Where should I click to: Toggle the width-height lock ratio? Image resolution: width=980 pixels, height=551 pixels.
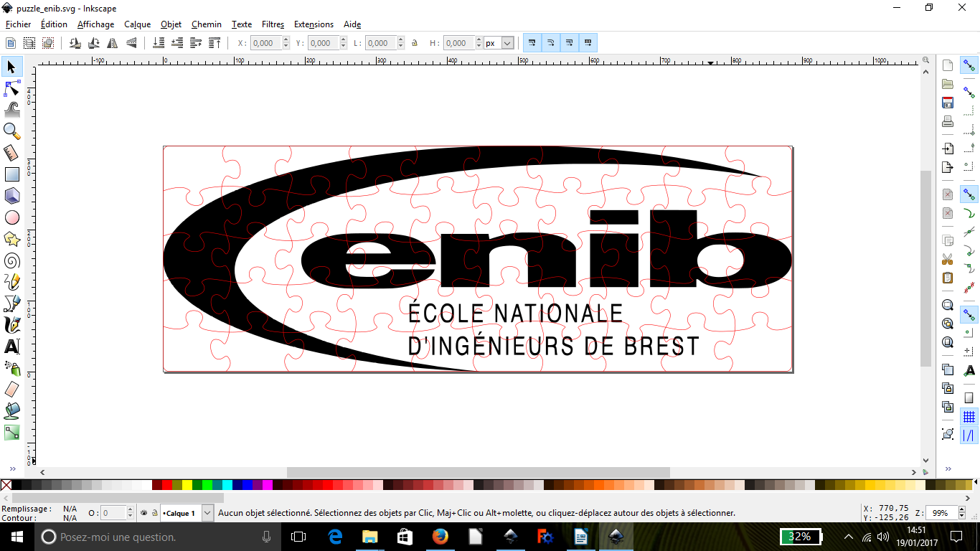tap(415, 43)
